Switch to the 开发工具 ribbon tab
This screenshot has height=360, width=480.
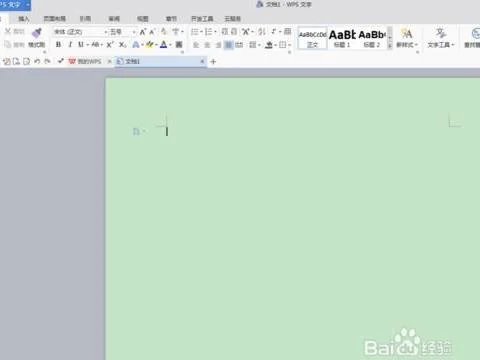tap(202, 19)
